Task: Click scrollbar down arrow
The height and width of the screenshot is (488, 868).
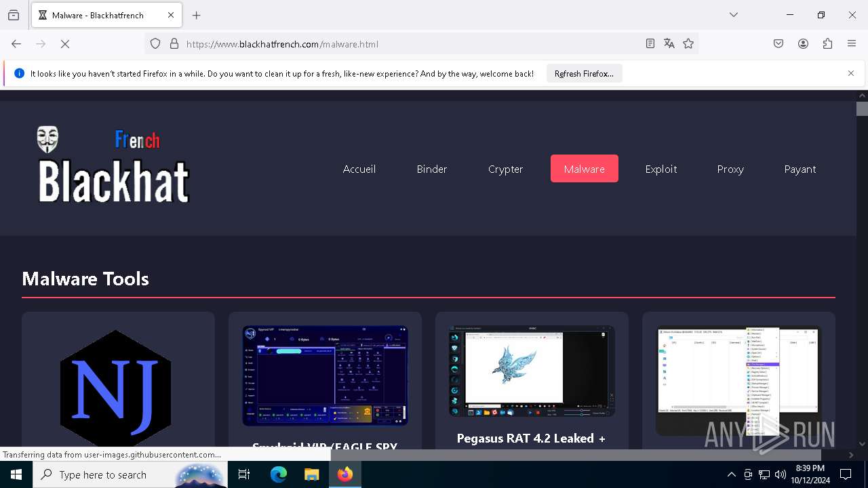Action: tap(862, 444)
